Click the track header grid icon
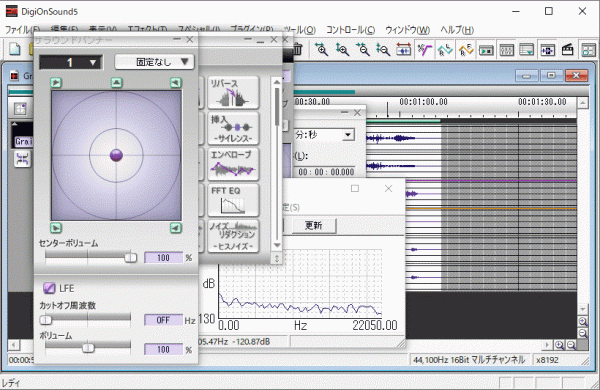 (20, 109)
